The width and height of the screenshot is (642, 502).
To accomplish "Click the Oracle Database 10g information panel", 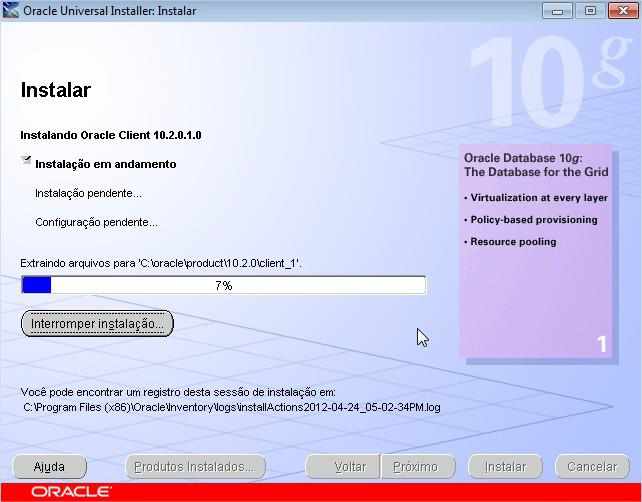I will (x=536, y=251).
